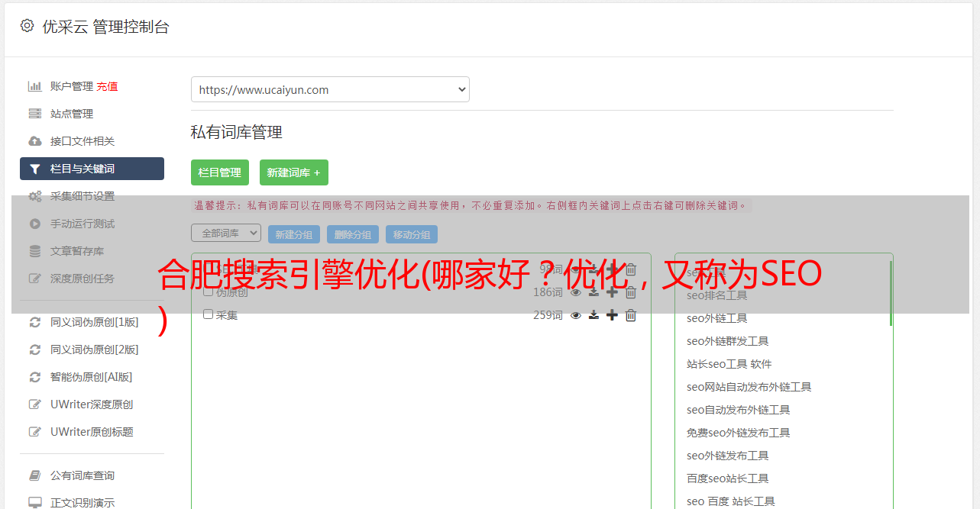This screenshot has height=509, width=980.
Task: Delete the 采集 library via trash icon
Action: pos(631,315)
